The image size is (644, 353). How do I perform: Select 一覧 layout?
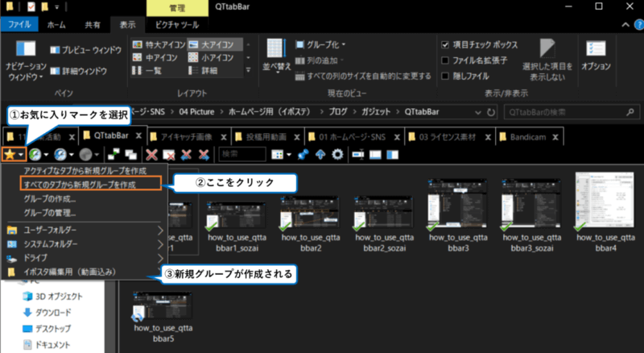(x=147, y=71)
